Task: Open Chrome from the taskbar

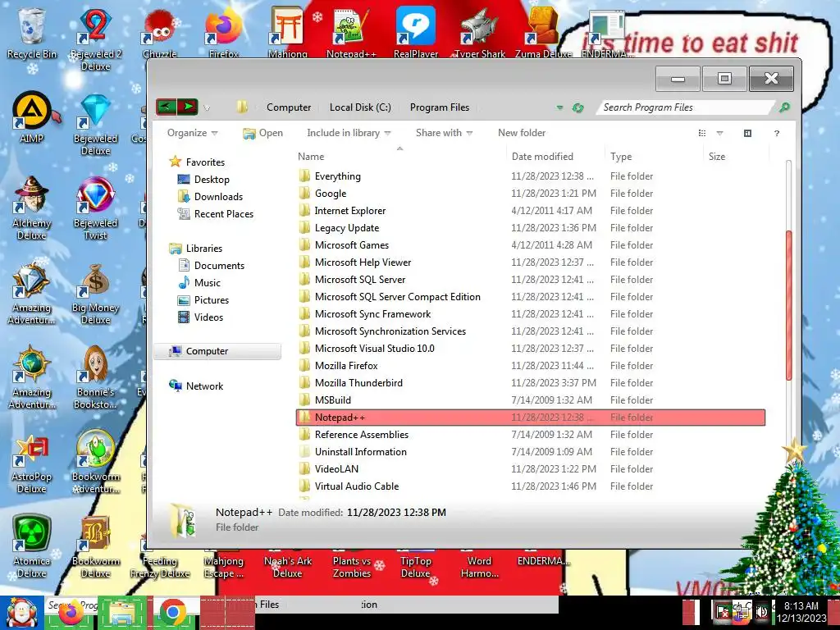Action: click(x=172, y=613)
